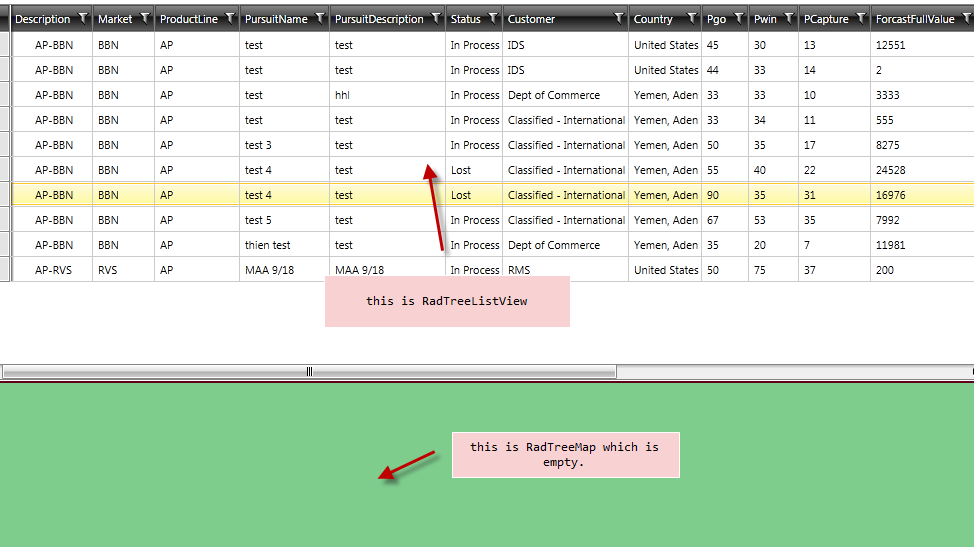Open the PursuitDescription column filter funnel

click(436, 19)
